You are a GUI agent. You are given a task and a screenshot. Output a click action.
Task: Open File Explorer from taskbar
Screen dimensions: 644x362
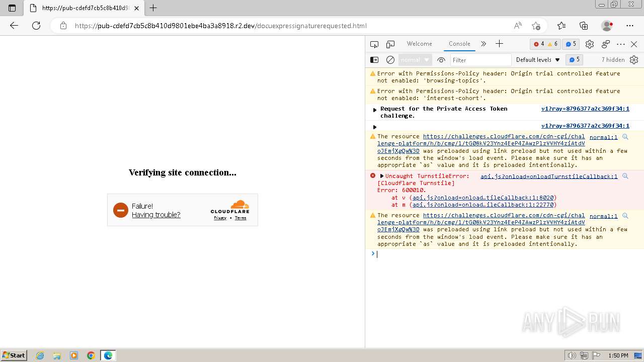57,355
